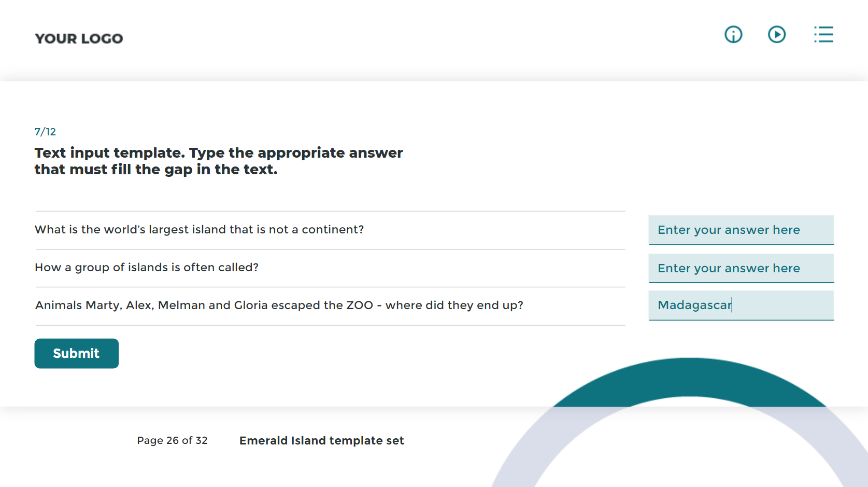Image resolution: width=868 pixels, height=487 pixels.
Task: Focus the answer field for group of islands question
Action: [x=741, y=268]
